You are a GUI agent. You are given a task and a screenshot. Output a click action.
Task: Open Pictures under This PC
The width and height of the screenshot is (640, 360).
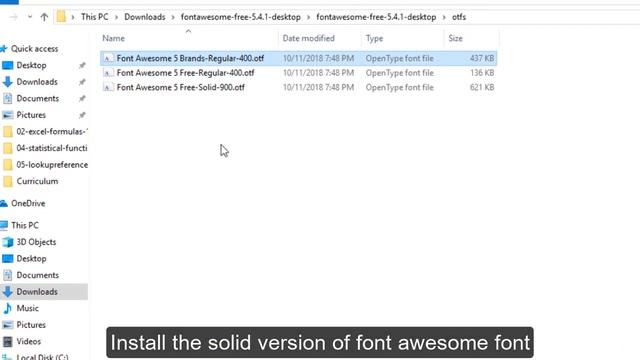(x=31, y=325)
